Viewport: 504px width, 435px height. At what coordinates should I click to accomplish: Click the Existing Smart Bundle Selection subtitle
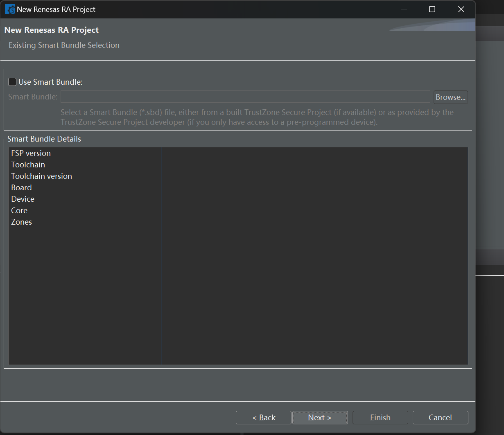click(x=64, y=45)
